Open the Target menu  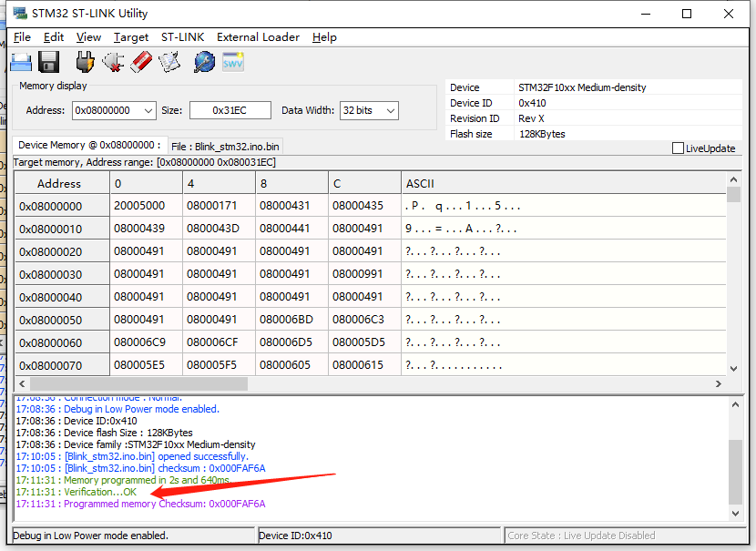tap(131, 37)
